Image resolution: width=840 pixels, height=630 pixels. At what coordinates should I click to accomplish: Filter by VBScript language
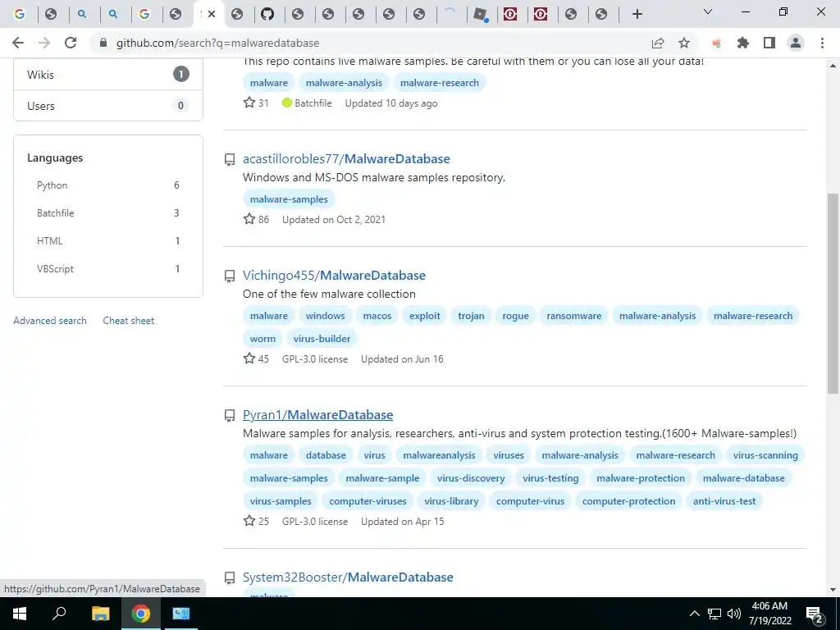108,269
